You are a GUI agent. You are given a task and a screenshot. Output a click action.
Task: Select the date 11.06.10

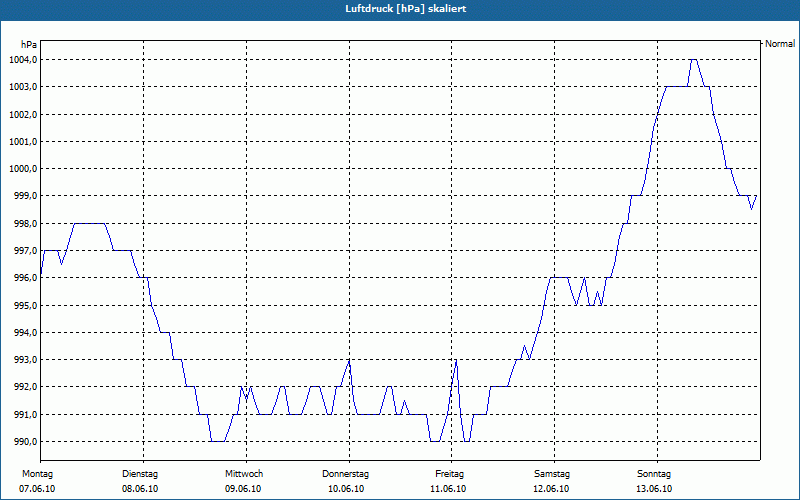tap(448, 489)
